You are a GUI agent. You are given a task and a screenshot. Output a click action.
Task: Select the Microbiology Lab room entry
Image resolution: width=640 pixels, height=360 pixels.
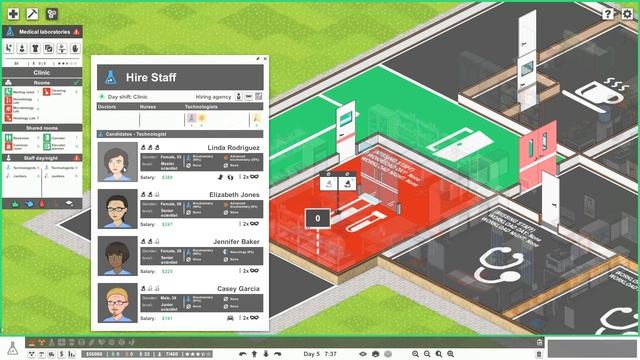click(x=21, y=109)
